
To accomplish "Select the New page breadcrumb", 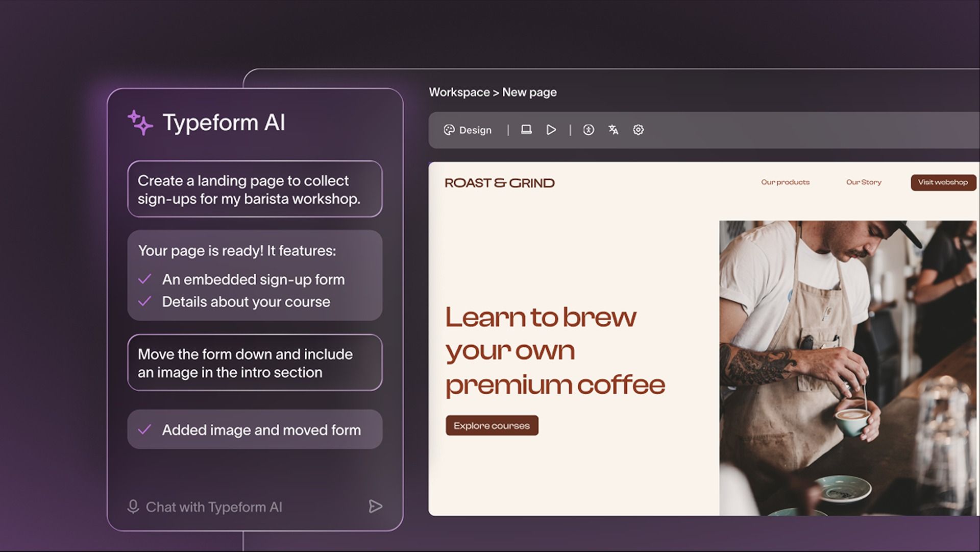I will click(529, 92).
